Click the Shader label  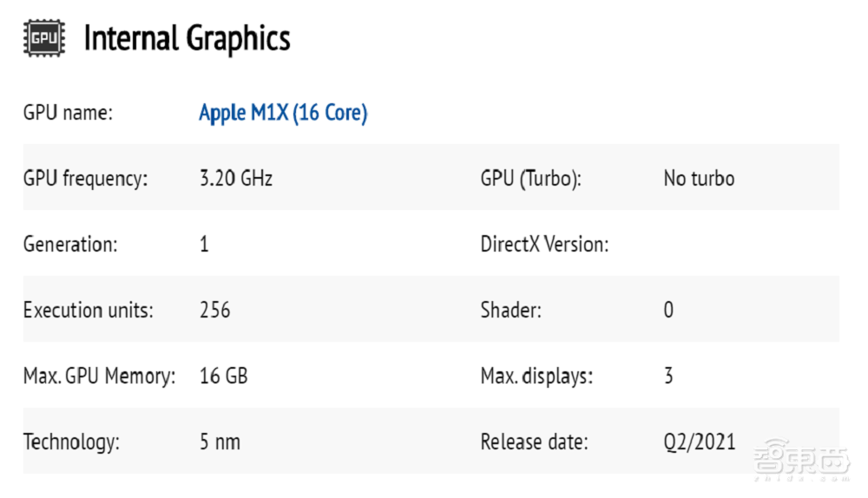click(x=510, y=310)
